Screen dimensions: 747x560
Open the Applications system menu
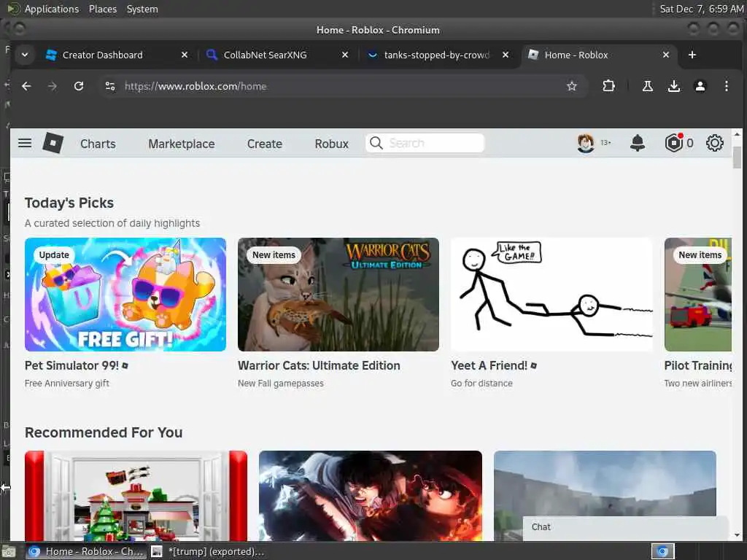[x=51, y=9]
